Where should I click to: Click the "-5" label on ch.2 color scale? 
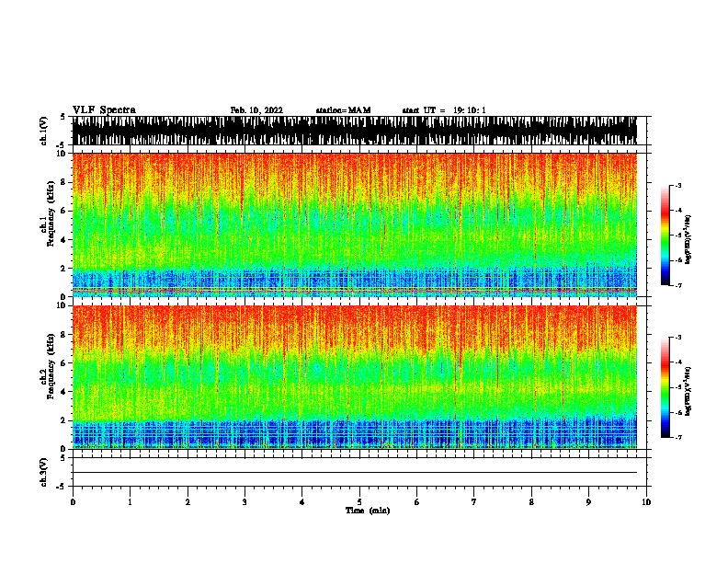[677, 387]
